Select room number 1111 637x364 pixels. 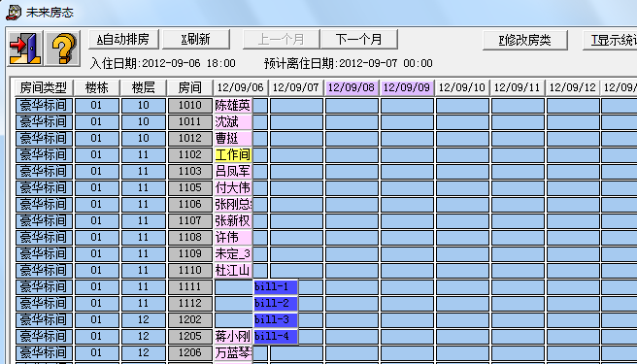click(190, 286)
